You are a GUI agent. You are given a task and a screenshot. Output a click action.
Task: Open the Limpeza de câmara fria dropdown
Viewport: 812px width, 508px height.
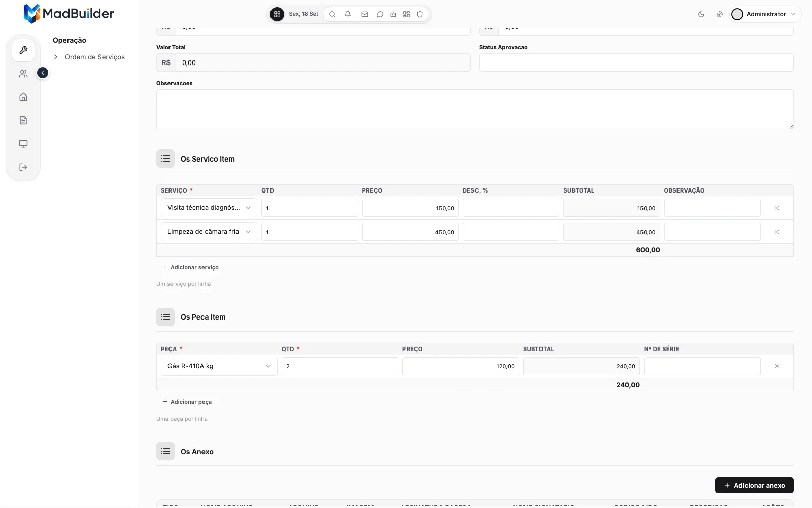(209, 232)
